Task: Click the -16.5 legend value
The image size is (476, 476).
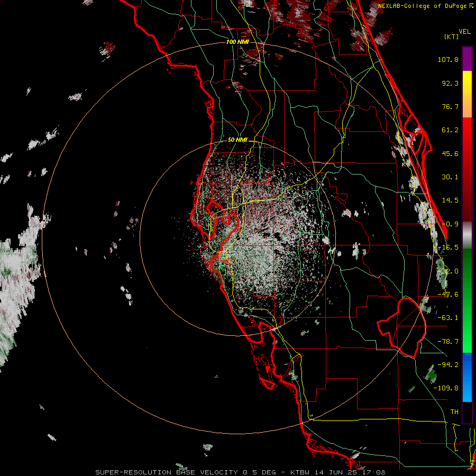Action: pos(448,248)
